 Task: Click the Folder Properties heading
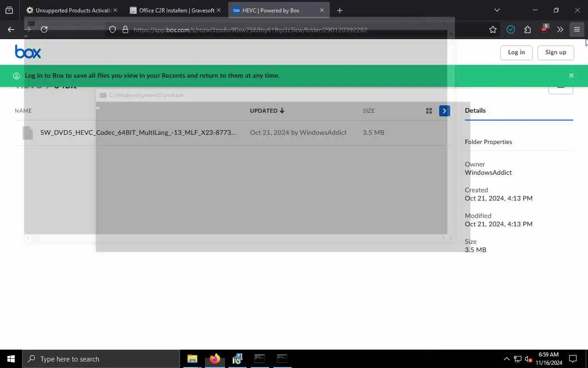(488, 142)
